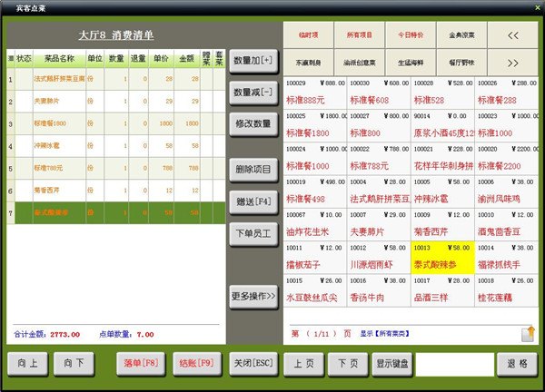Select the 原浆小酒45度 dish tile

pyautogui.click(x=442, y=126)
